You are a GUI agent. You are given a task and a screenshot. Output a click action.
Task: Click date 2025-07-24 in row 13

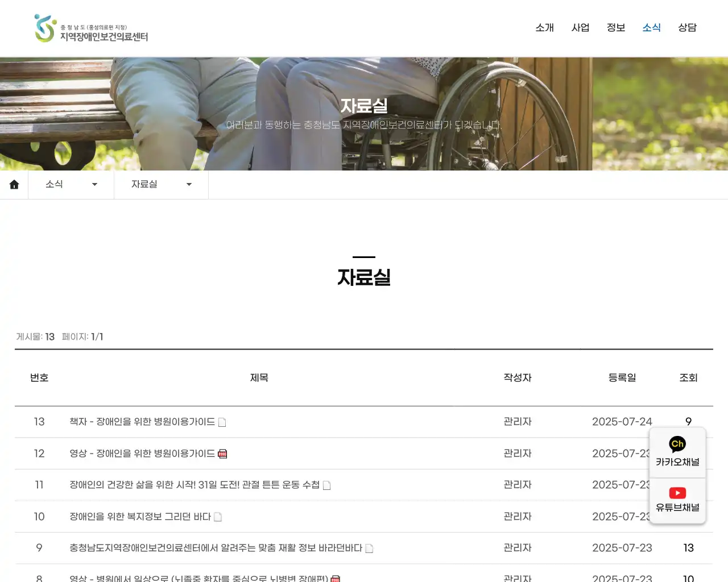pyautogui.click(x=622, y=422)
